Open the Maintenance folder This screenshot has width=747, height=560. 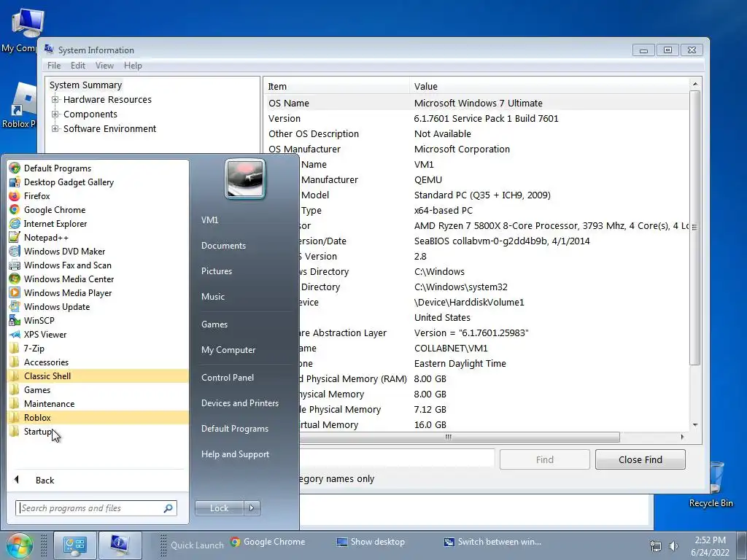pyautogui.click(x=98, y=403)
